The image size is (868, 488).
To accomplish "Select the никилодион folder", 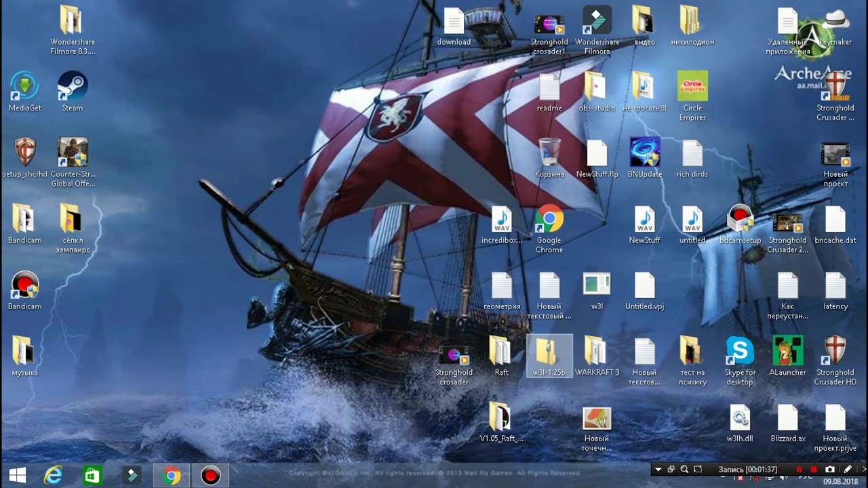I will pyautogui.click(x=692, y=26).
